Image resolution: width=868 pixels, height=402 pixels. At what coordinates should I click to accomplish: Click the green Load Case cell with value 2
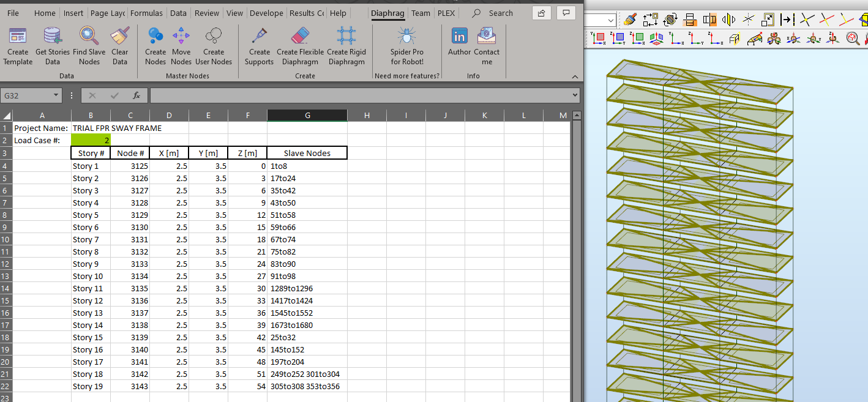tap(91, 140)
